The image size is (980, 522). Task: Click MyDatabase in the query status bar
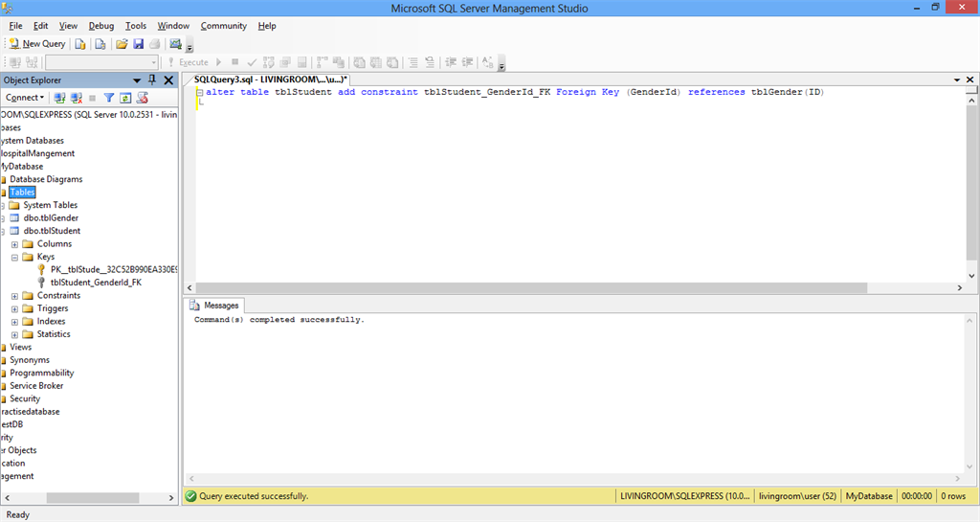tap(869, 496)
